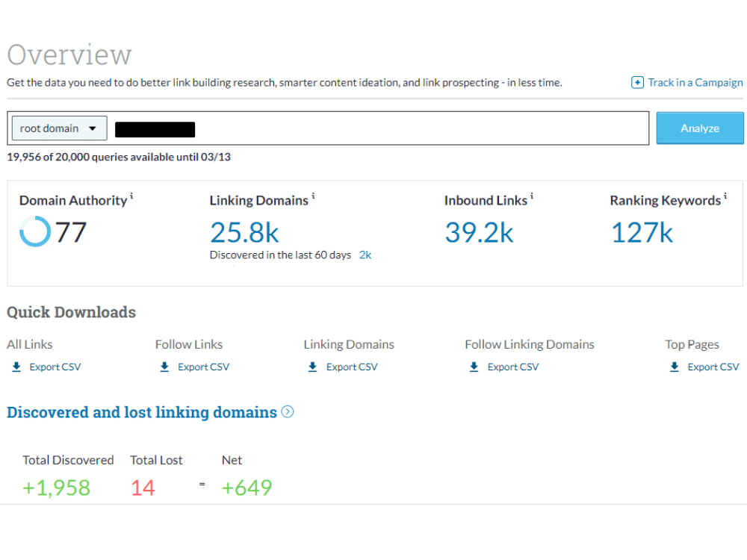The width and height of the screenshot is (747, 560).
Task: Export CSV for Top Pages
Action: [713, 367]
